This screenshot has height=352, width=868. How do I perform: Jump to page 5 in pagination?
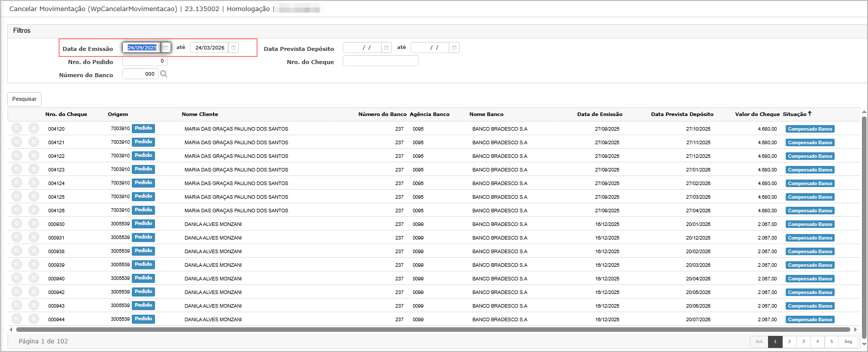point(831,341)
